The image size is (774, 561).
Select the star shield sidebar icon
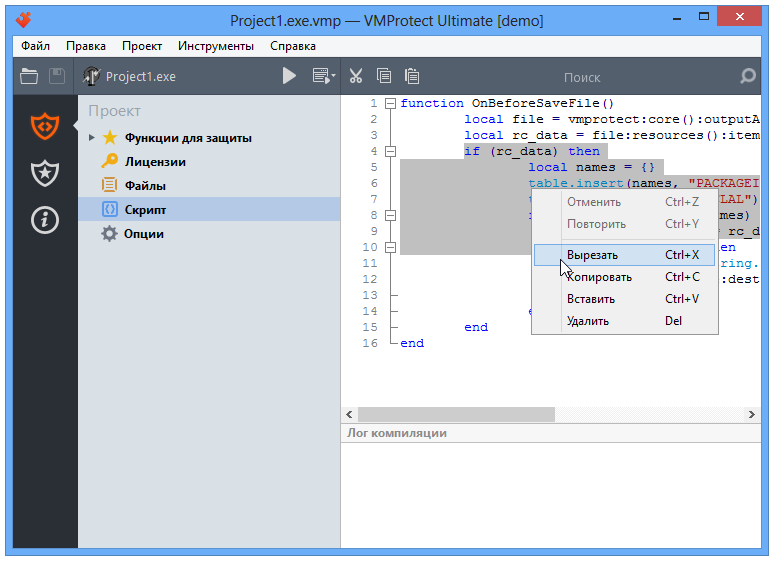(45, 173)
